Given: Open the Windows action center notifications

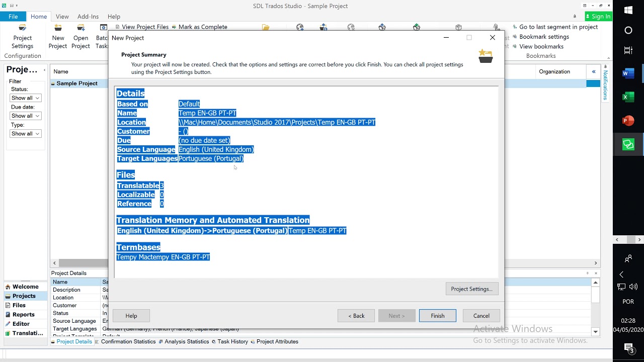Looking at the screenshot, I should (x=629, y=348).
